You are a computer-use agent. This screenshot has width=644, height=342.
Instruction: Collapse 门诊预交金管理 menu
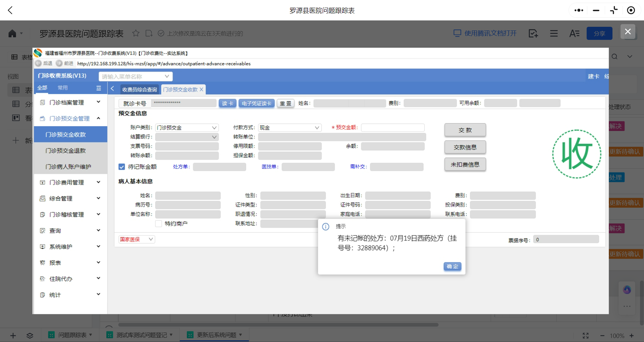(70, 118)
